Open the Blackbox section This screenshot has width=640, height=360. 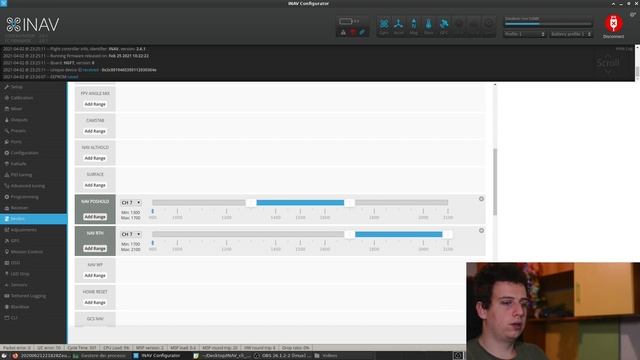tap(33, 307)
